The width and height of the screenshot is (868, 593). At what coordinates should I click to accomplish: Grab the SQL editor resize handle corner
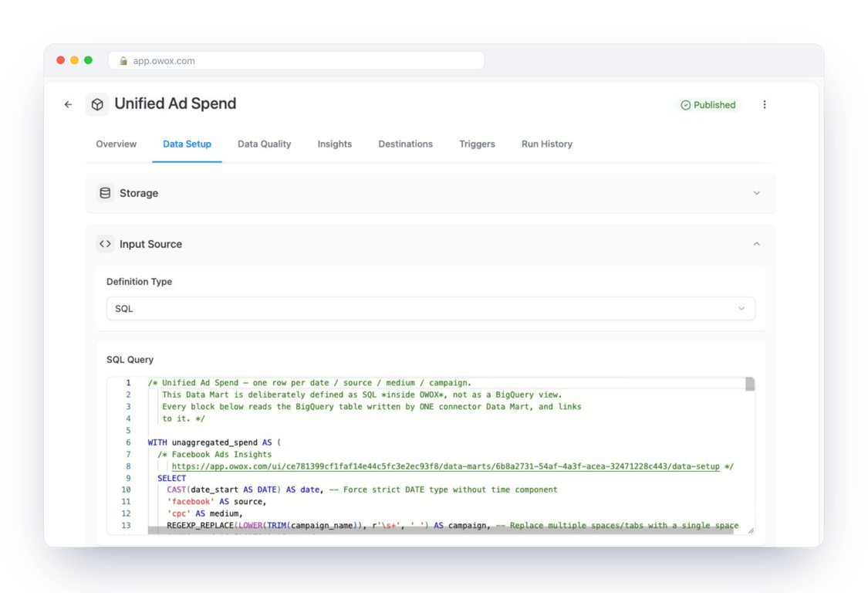(751, 531)
